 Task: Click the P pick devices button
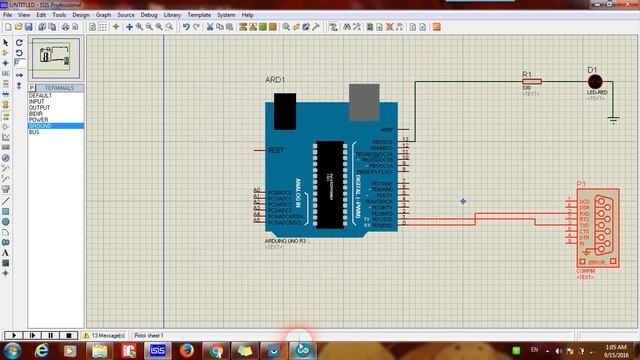(31, 88)
